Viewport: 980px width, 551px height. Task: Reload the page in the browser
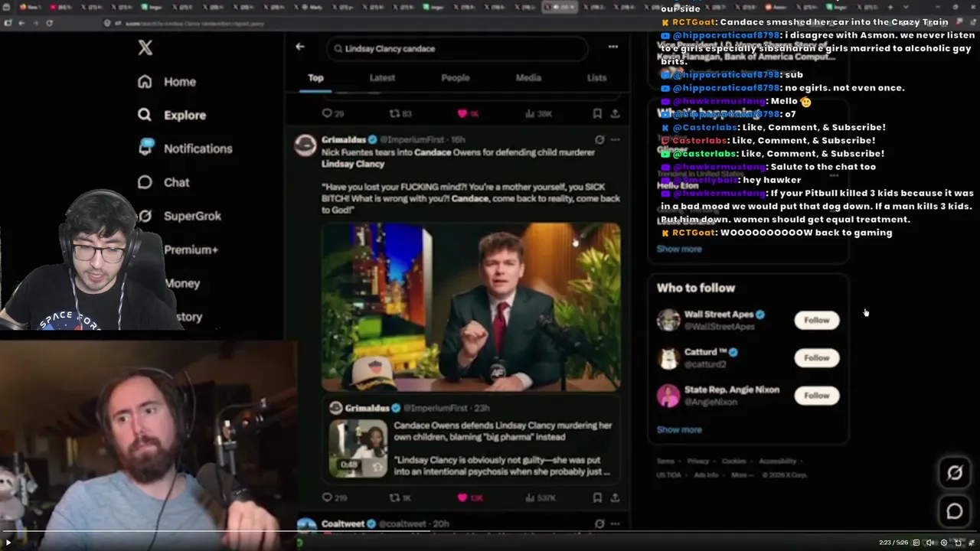[x=49, y=23]
